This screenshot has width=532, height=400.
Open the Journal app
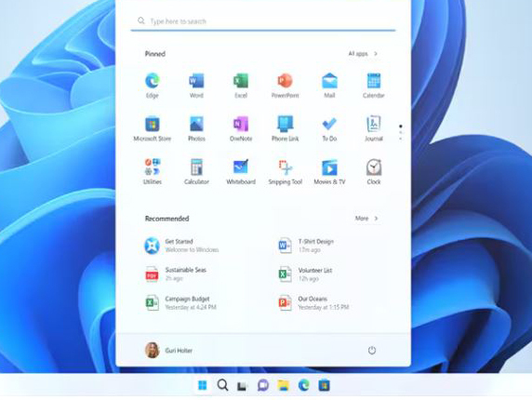click(x=374, y=128)
